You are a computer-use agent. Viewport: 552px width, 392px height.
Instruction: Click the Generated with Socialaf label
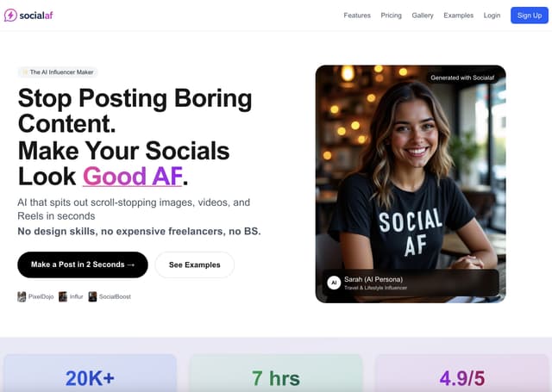(x=464, y=78)
